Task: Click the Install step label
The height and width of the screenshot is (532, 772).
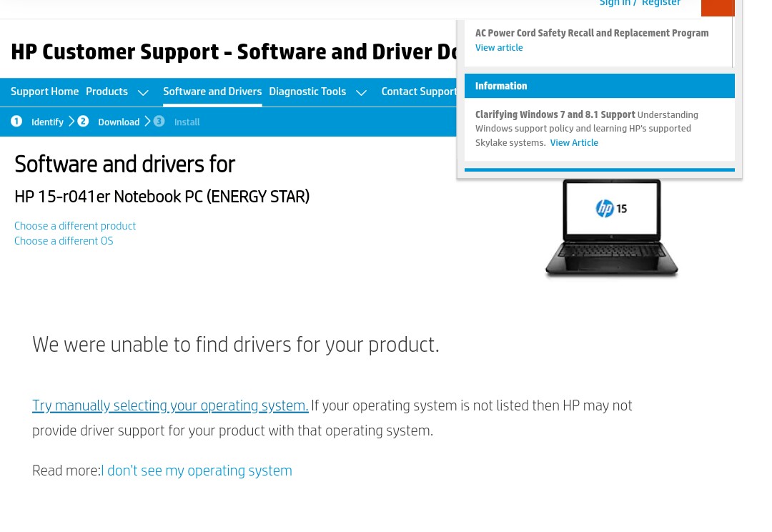Action: (x=187, y=122)
